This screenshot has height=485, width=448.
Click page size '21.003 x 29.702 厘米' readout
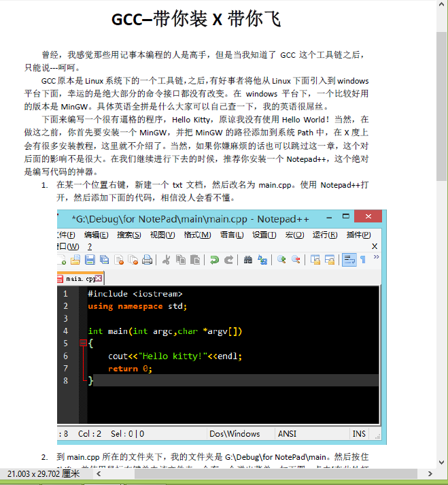[44, 473]
